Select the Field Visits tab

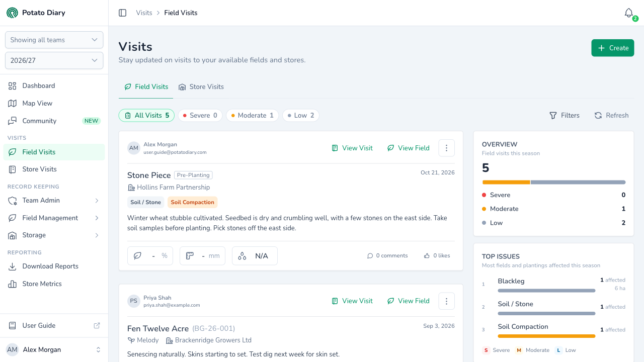tap(146, 87)
